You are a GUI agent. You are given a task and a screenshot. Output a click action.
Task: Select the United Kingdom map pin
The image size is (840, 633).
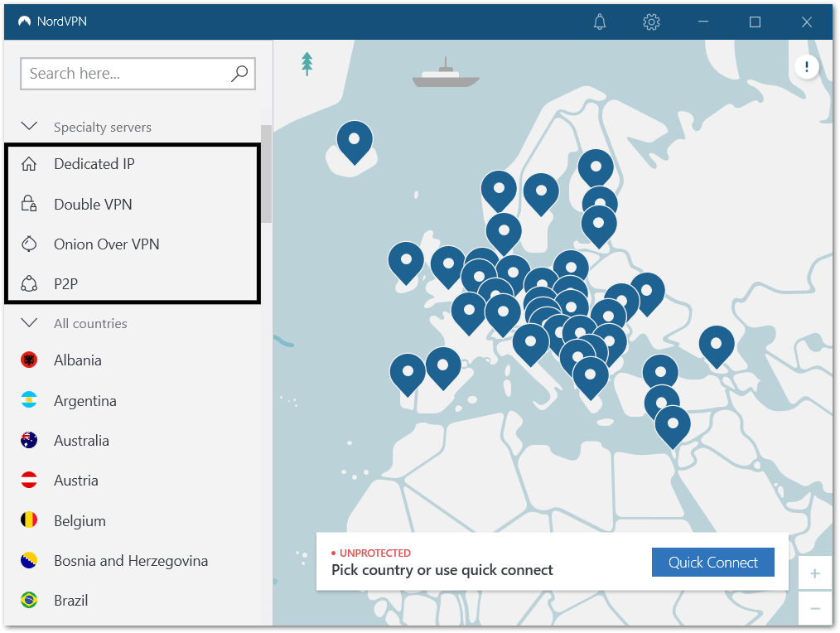pyautogui.click(x=448, y=267)
